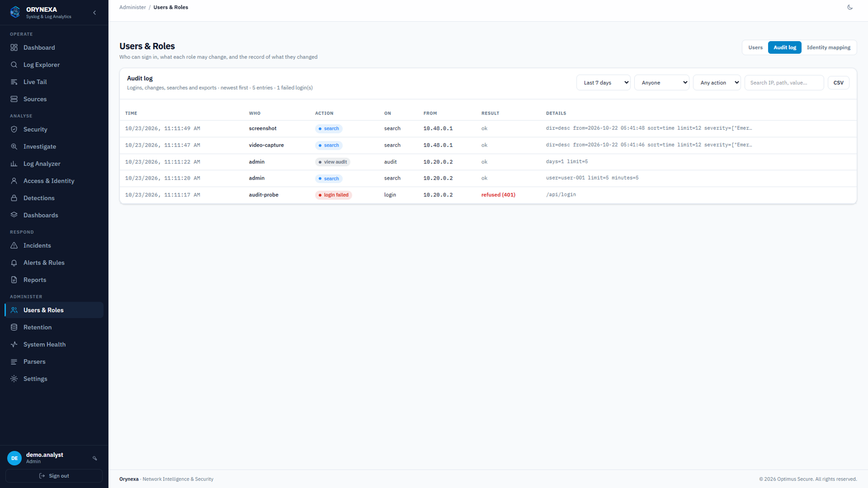
Task: Select Users & Roles in the sidebar
Action: click(54, 310)
